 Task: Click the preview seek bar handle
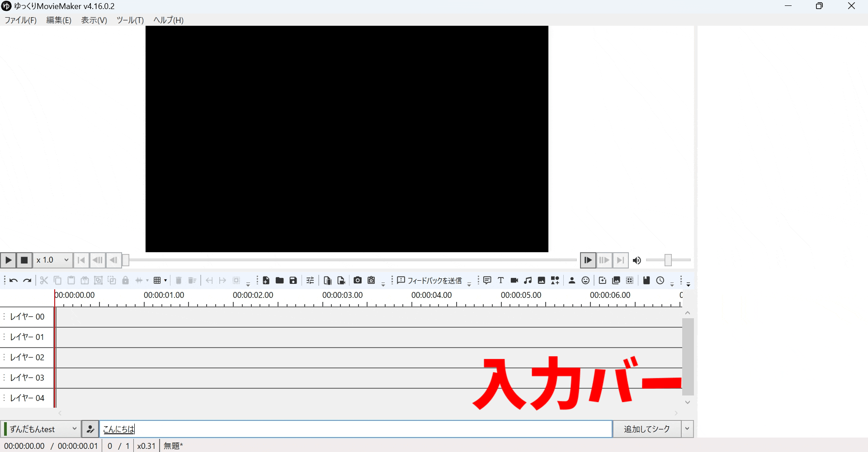tap(126, 260)
